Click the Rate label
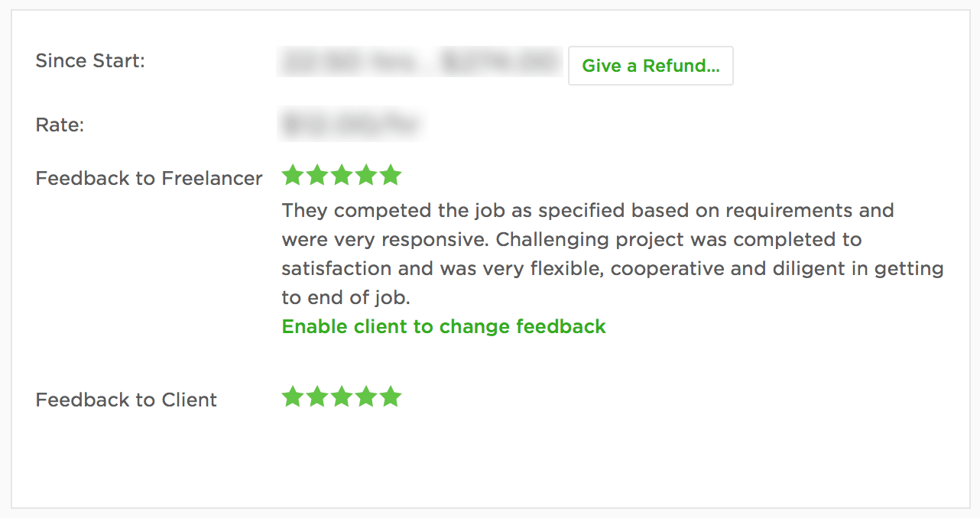Screen dimensions: 980x518 pyautogui.click(x=60, y=125)
